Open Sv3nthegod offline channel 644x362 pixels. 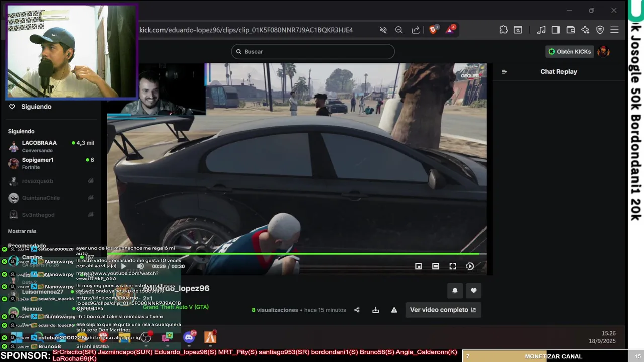pos(50,215)
